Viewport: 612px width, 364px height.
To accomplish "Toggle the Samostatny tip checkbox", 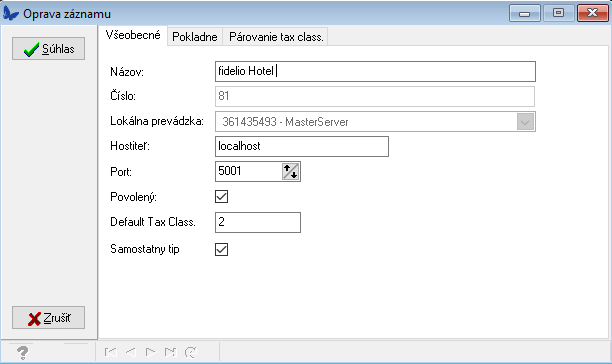I will tap(221, 249).
